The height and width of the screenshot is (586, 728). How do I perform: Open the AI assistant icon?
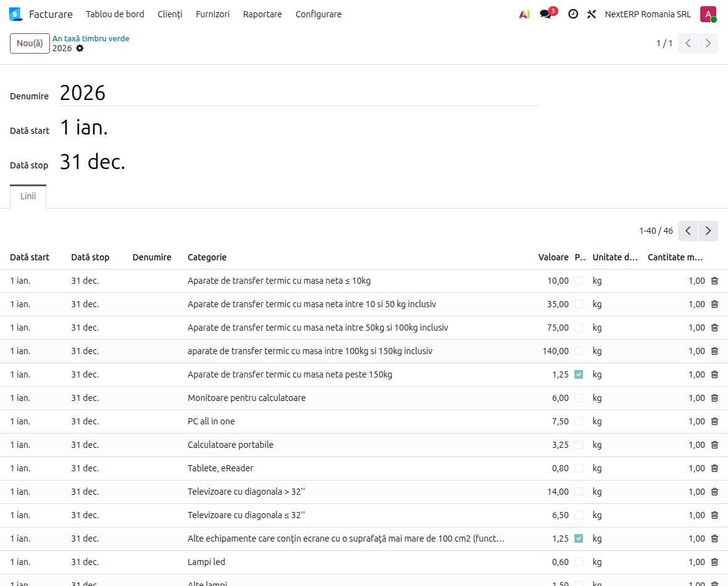point(524,14)
